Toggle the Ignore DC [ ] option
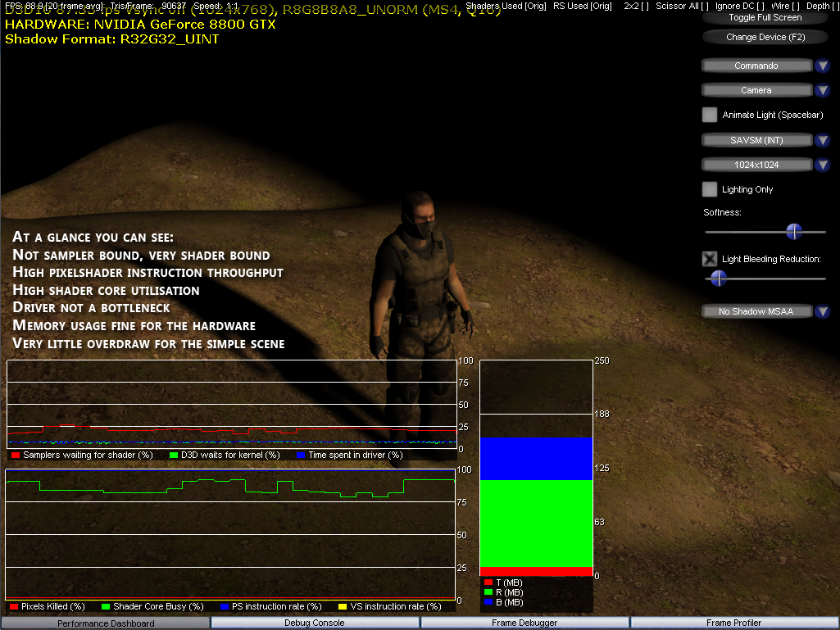The image size is (840, 630). tap(740, 6)
